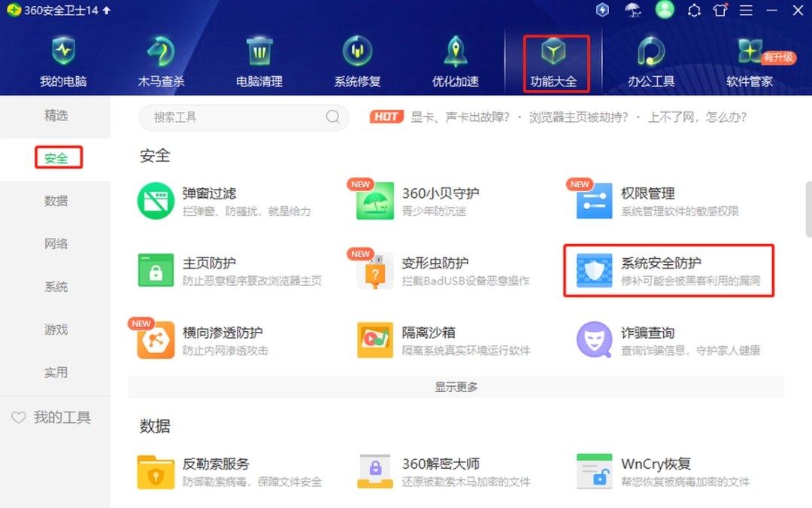The height and width of the screenshot is (508, 812).
Task: Open 办公工具 office tools
Action: [650, 60]
